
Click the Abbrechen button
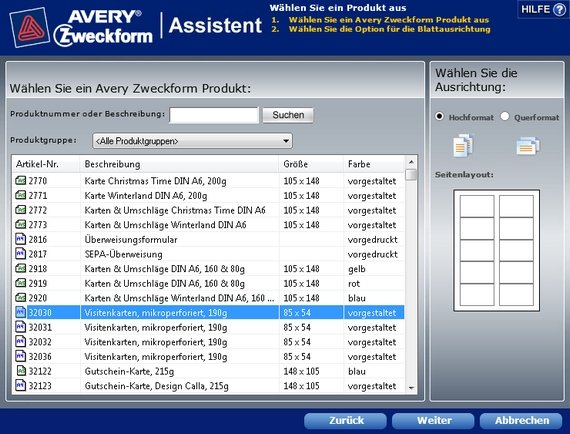pyautogui.click(x=521, y=421)
